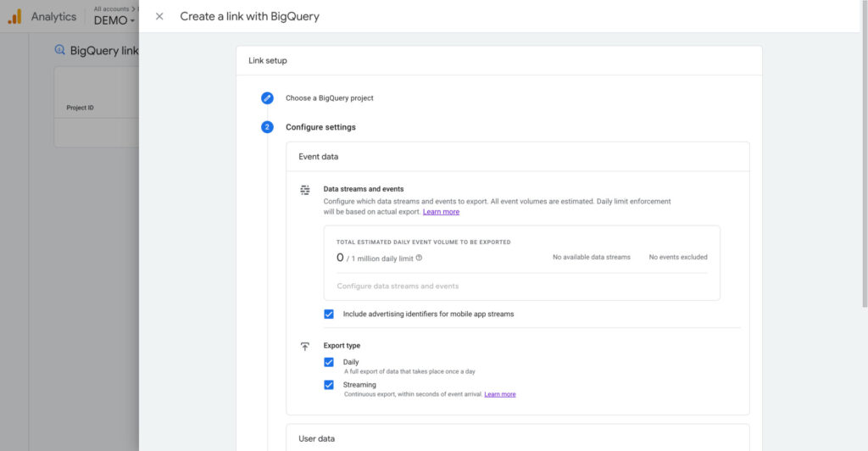Close the Create a link panel
This screenshot has height=451, width=868.
(x=159, y=17)
